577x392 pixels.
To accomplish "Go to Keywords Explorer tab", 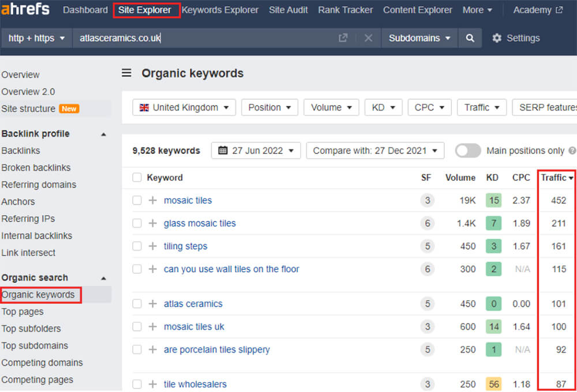I will pos(220,10).
